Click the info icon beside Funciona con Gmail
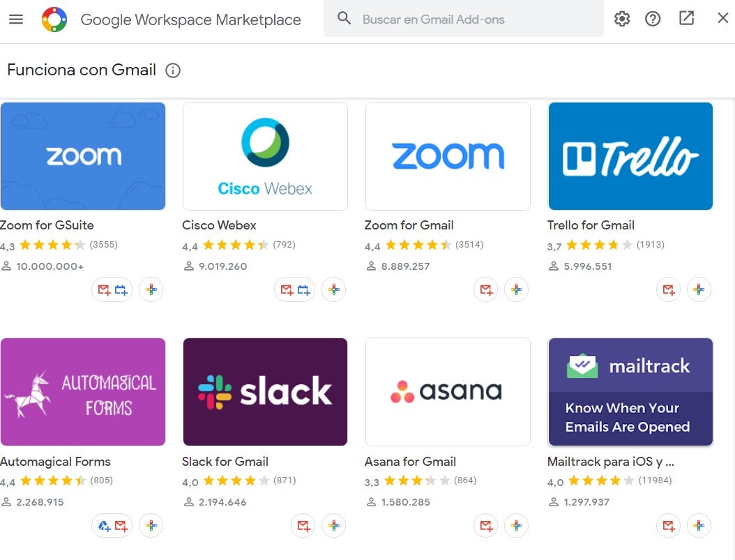Screen dimensions: 735x560 (172, 70)
